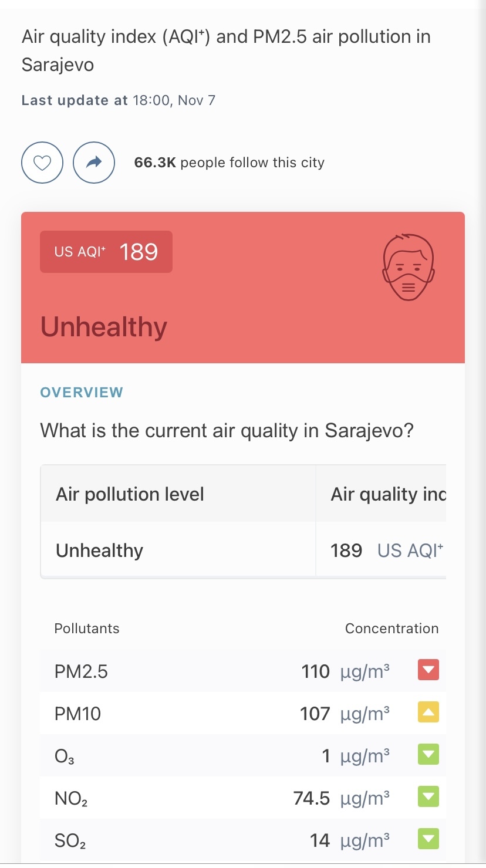Viewport: 486px width, 868px height.
Task: Tap the 66.3K people follow text
Action: coord(230,163)
